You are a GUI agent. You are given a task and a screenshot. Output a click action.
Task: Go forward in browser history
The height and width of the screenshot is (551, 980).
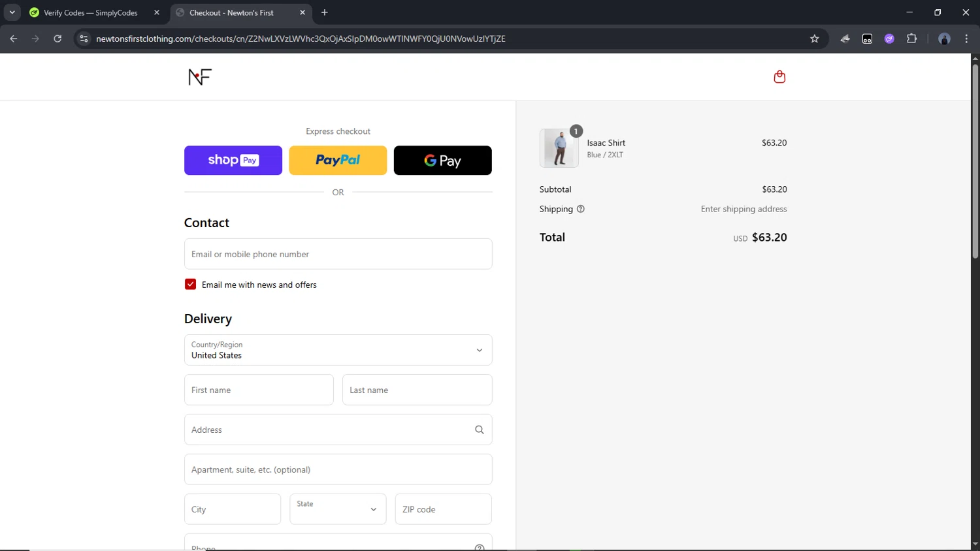pos(35,39)
